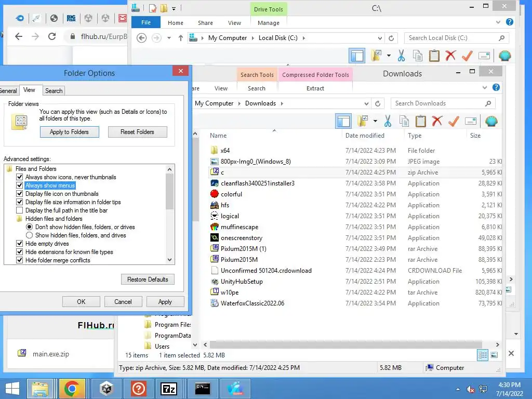This screenshot has width=532, height=399.
Task: Click horizontal scrollbar in Downloads file list
Action: 345,345
